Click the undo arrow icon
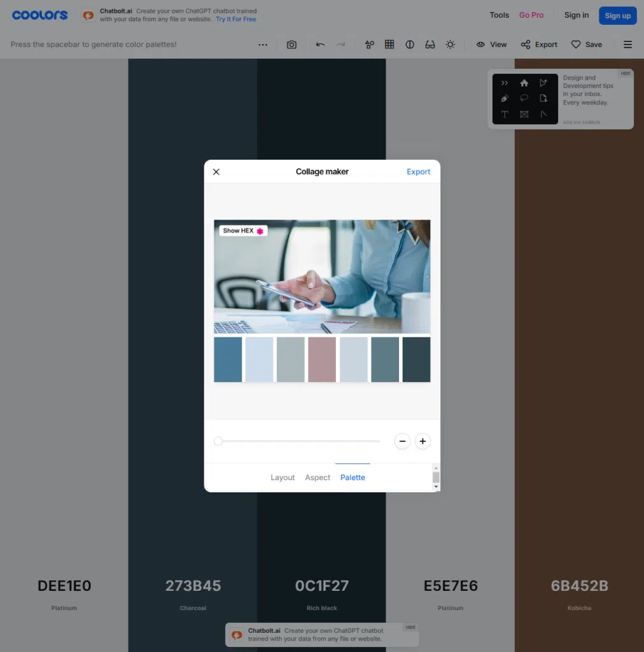 (320, 45)
